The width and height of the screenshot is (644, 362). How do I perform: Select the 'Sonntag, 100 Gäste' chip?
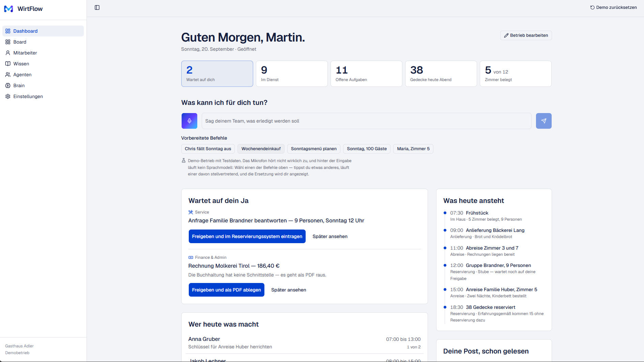pos(367,149)
